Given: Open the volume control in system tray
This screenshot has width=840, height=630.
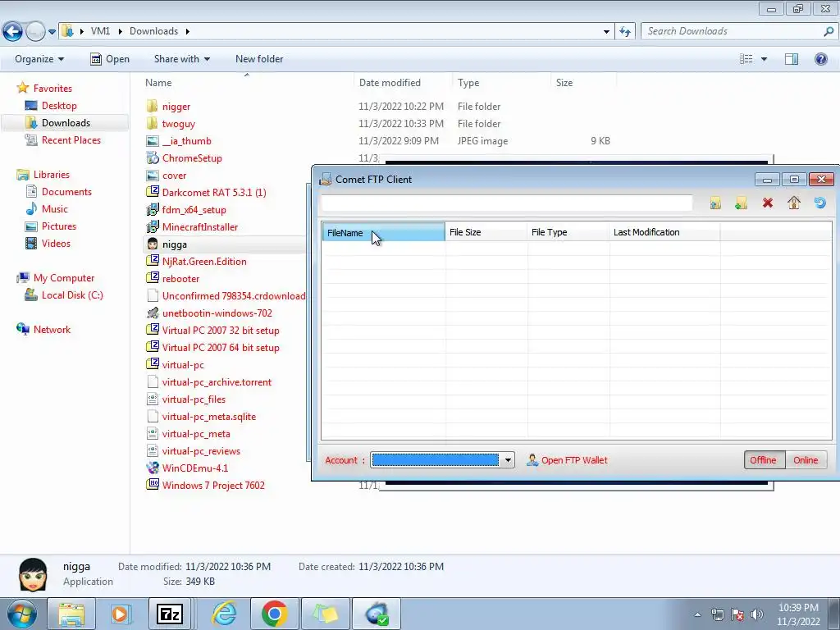Looking at the screenshot, I should pyautogui.click(x=757, y=614).
